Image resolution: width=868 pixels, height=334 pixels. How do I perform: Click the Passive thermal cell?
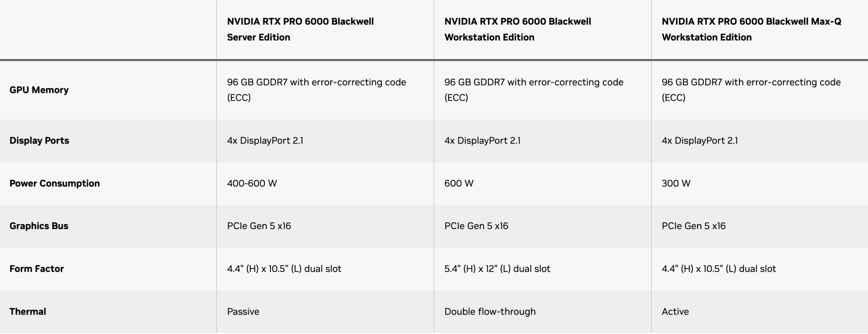click(243, 312)
